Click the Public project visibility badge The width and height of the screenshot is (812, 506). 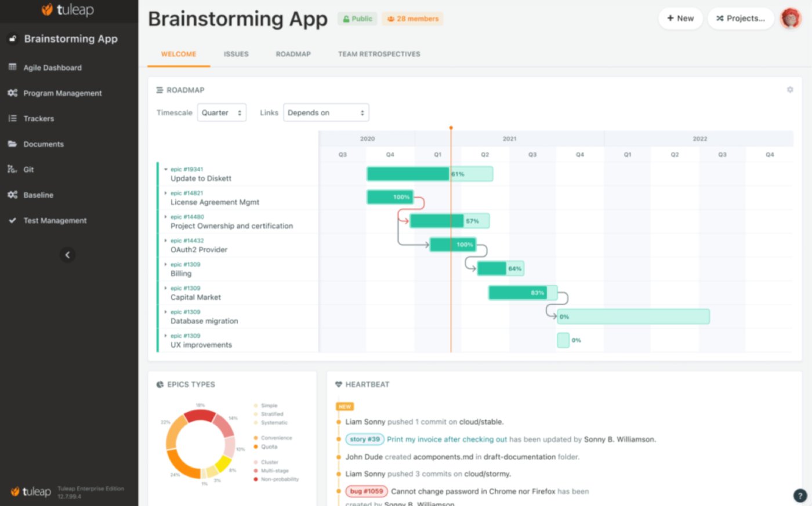click(357, 19)
